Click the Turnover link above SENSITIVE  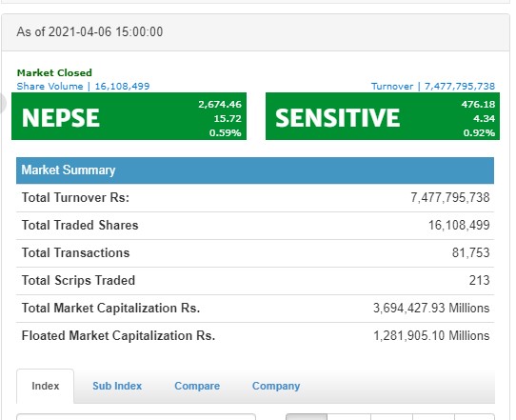[433, 87]
